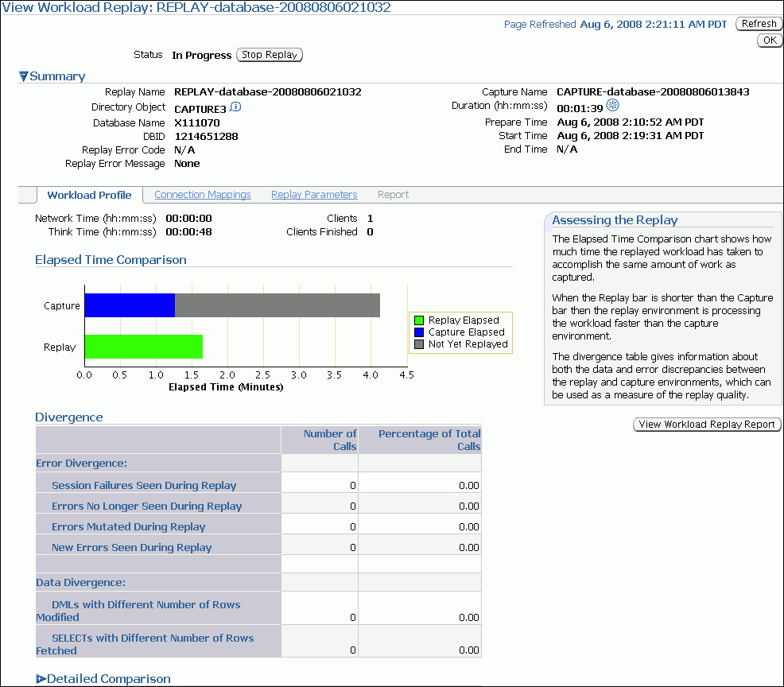
Task: Click Network Time value 00:00:00
Action: tap(188, 219)
